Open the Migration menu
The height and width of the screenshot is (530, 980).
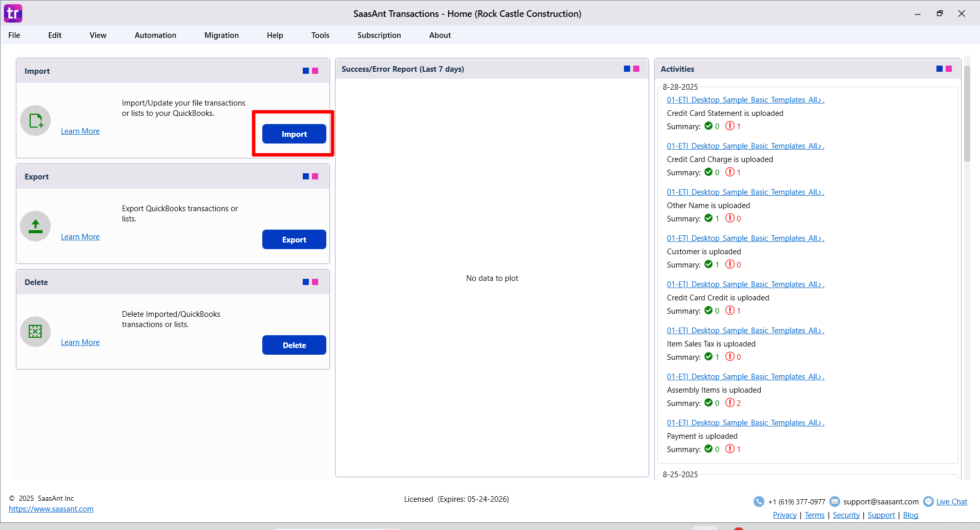pos(221,35)
